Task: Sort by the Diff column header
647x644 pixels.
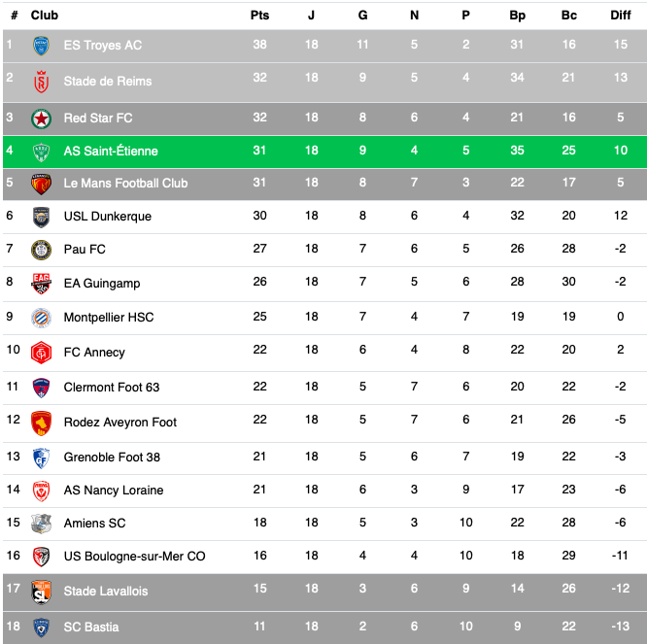Action: [620, 16]
